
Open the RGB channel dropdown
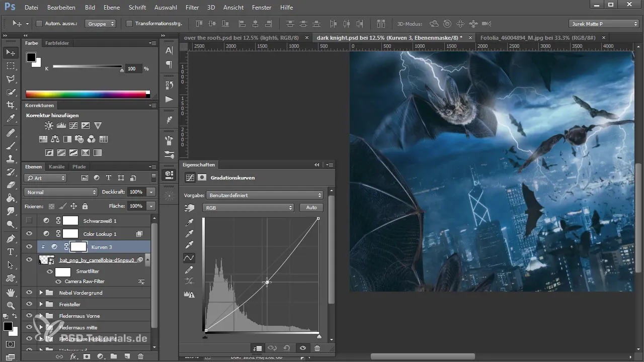coord(248,208)
